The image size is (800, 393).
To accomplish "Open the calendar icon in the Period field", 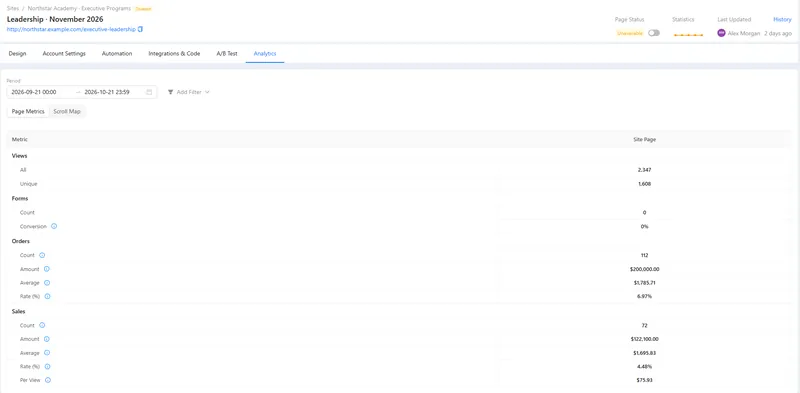I will click(x=149, y=92).
